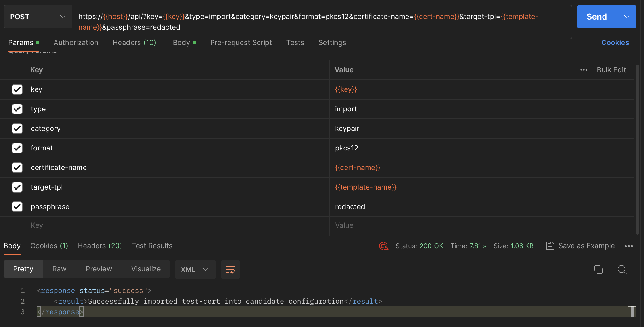This screenshot has width=644, height=327.
Task: Open more response actions menu
Action: pos(629,246)
